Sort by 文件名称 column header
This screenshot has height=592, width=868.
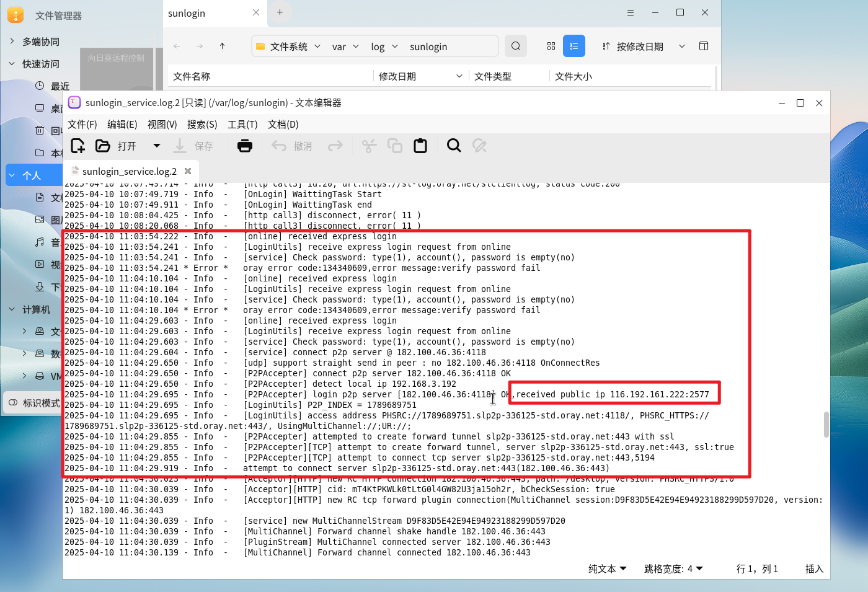192,76
